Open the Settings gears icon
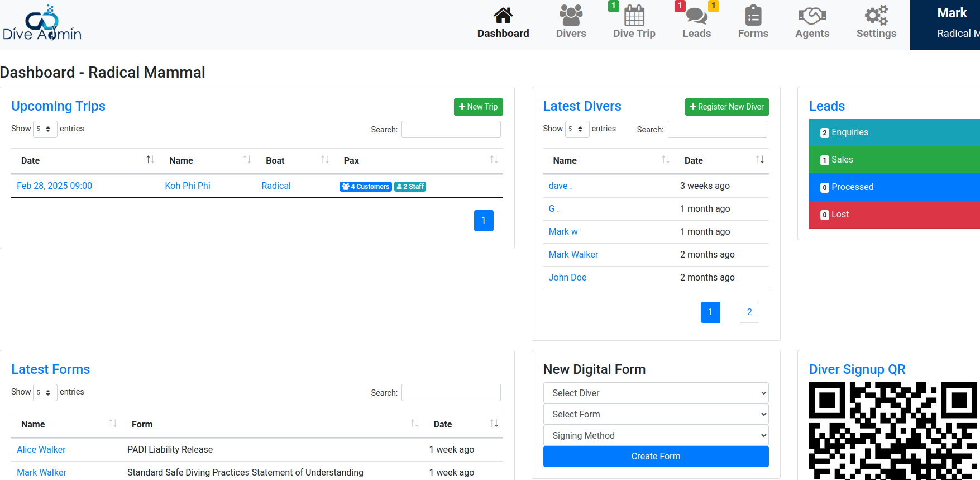 coord(876,16)
